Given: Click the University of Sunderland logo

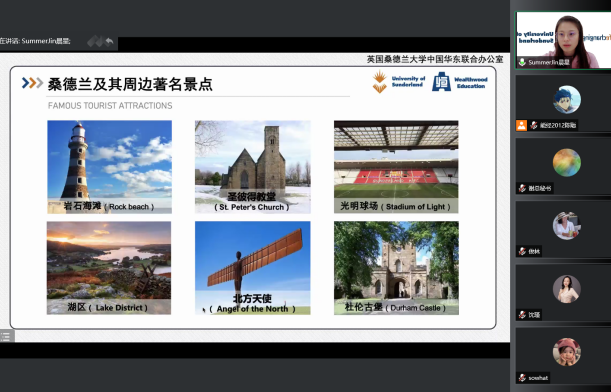Looking at the screenshot, I should coord(398,81).
